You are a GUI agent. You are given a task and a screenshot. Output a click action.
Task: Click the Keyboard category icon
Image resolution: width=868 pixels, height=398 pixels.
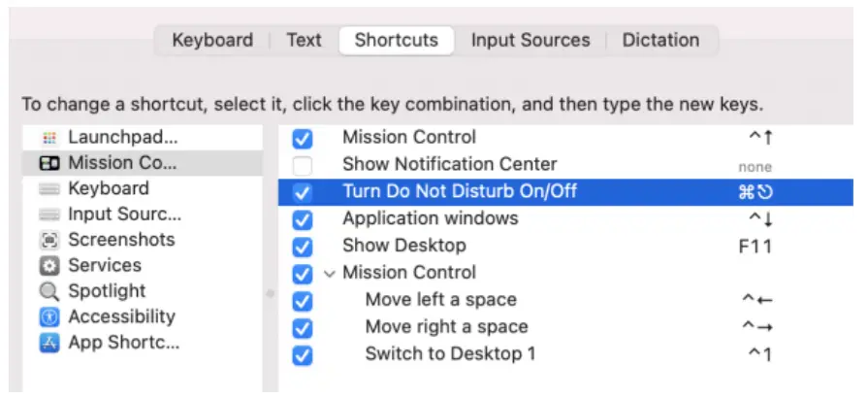[49, 189]
